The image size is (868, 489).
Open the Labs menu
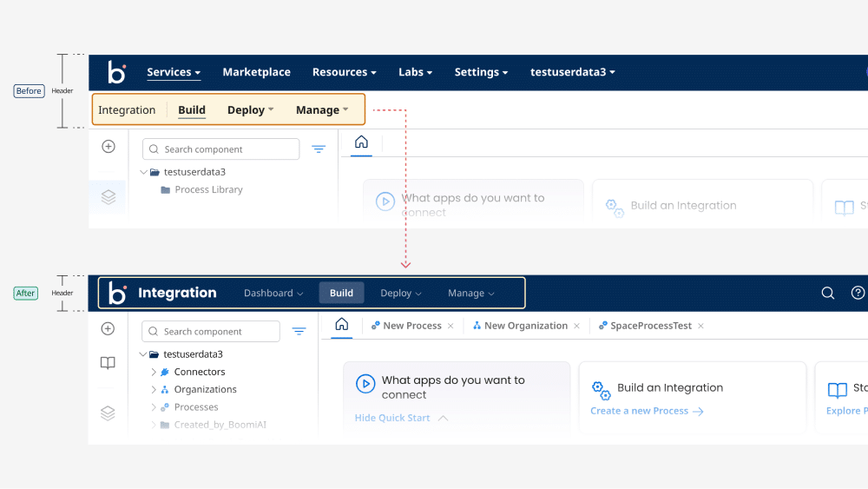click(x=415, y=72)
